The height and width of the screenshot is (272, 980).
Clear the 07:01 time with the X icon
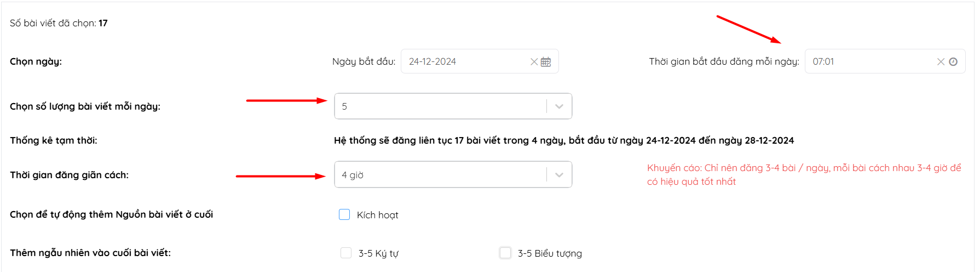941,62
